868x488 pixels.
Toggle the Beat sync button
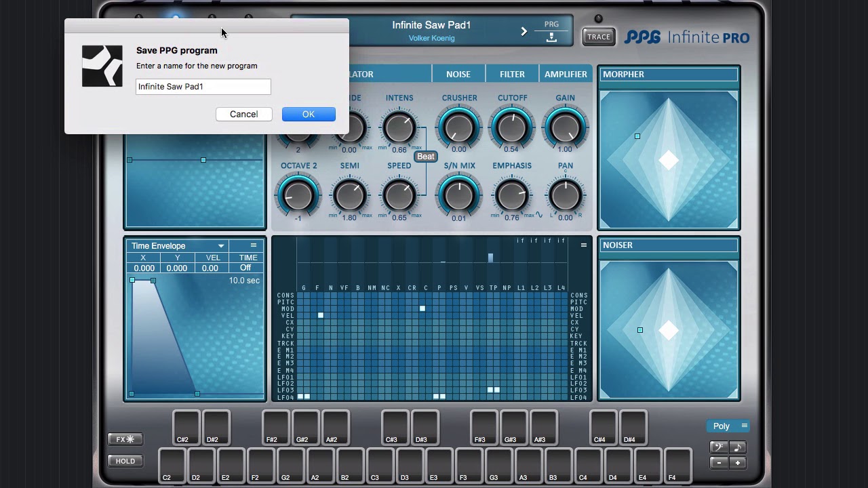(x=426, y=157)
